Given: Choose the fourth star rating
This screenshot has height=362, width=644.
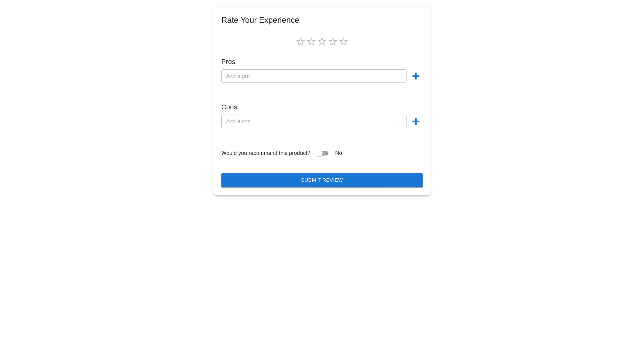Looking at the screenshot, I should pos(332,42).
